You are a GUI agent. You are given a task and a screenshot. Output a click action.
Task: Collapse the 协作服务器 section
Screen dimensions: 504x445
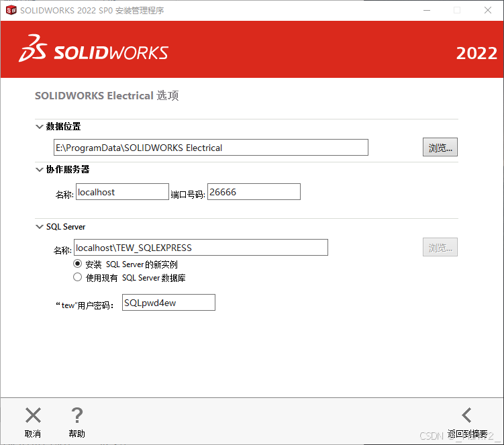click(39, 169)
